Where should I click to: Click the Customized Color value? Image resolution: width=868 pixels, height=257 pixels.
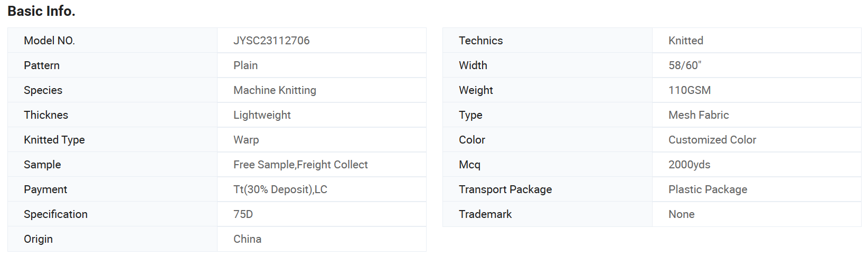(x=712, y=140)
